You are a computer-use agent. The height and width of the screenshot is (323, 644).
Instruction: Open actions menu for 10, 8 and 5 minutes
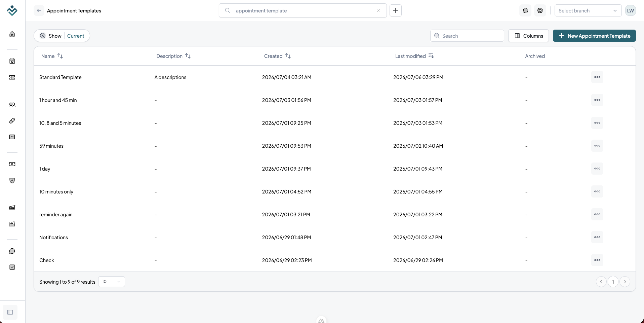click(597, 123)
